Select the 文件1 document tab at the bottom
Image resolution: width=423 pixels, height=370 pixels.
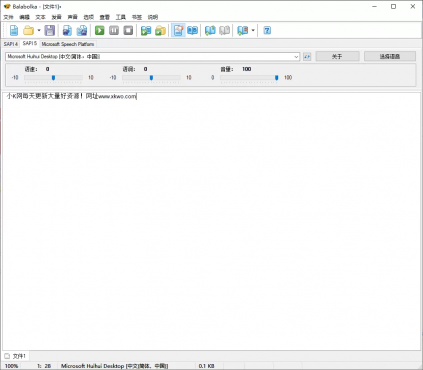(16, 356)
